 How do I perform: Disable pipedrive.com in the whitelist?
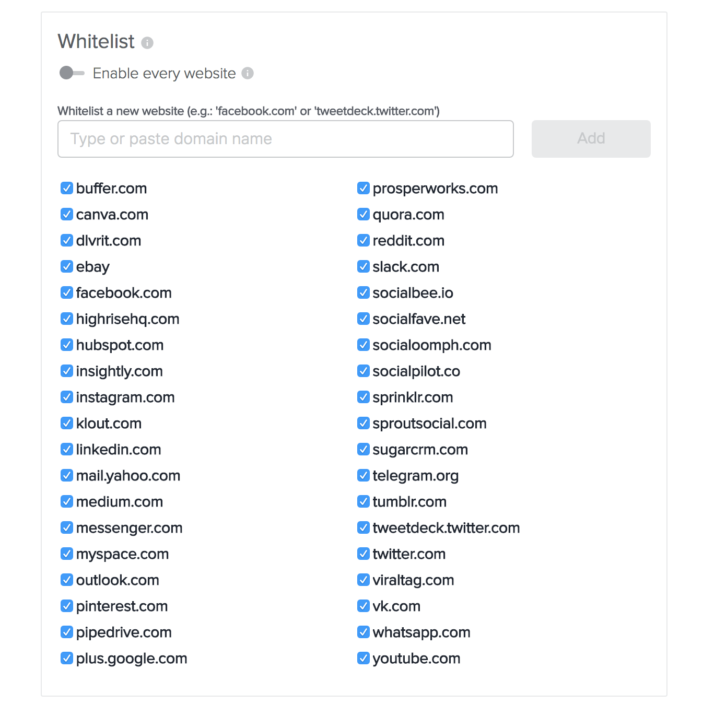(67, 632)
